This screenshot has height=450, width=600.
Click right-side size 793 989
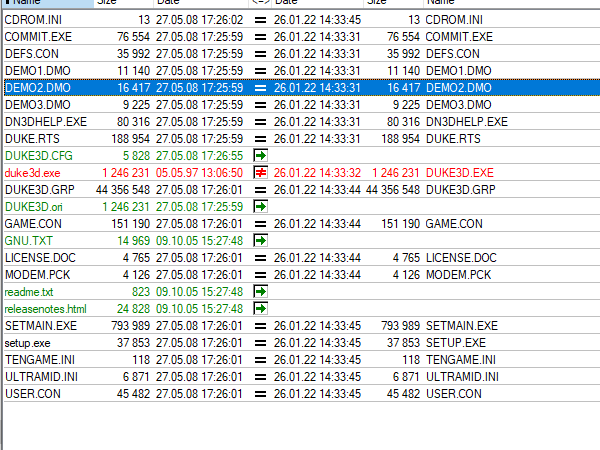click(400, 326)
